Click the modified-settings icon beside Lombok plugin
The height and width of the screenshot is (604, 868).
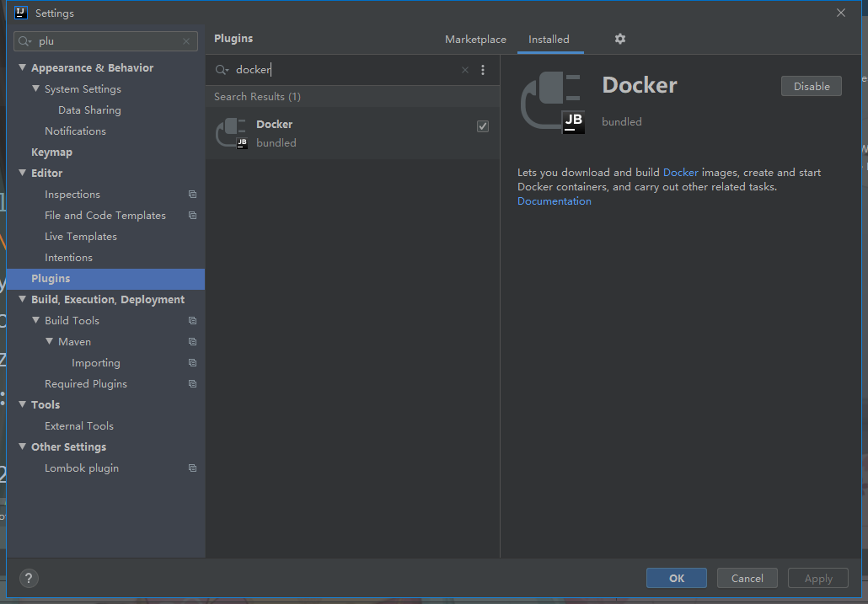coord(192,468)
